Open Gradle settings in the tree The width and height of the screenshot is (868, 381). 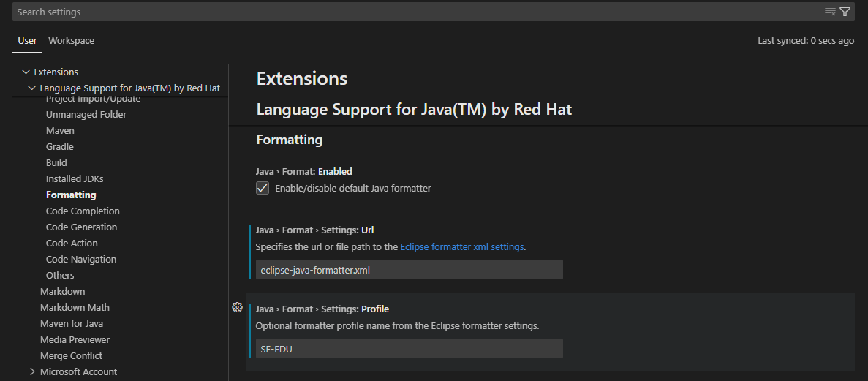(x=60, y=147)
